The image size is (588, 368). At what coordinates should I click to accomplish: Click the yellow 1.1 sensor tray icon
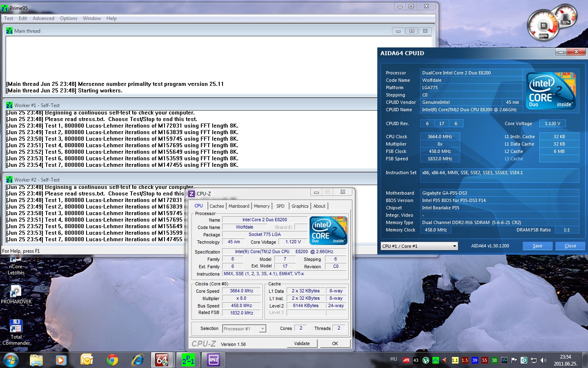tap(455, 360)
